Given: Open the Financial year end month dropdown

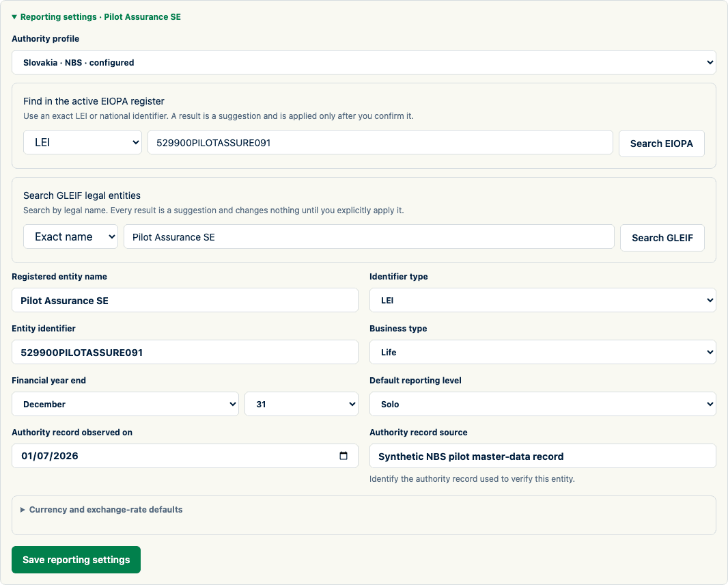Looking at the screenshot, I should coord(126,404).
